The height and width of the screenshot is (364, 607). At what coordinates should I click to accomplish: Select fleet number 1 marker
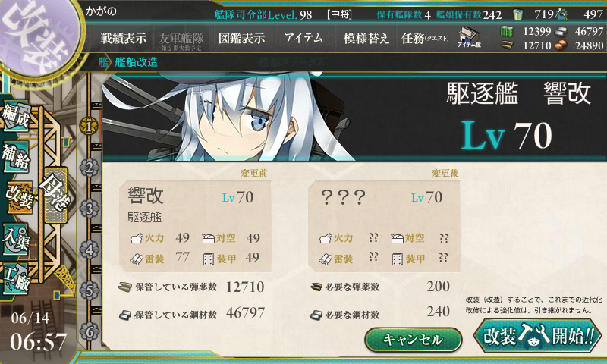click(x=89, y=127)
